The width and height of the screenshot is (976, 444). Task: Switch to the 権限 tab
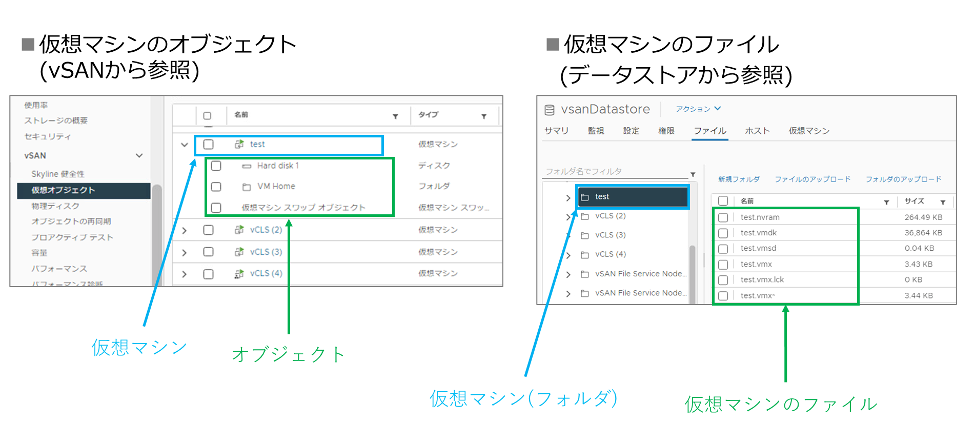[x=667, y=131]
